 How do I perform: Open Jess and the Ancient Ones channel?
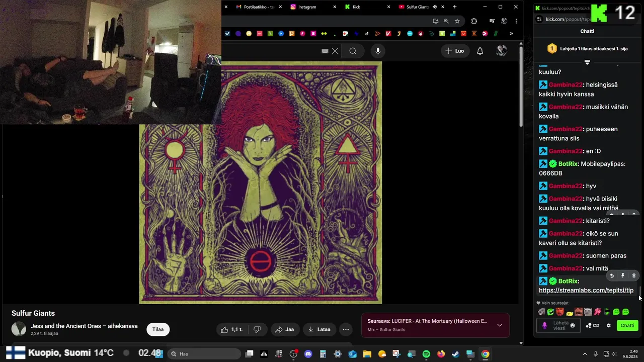84,326
